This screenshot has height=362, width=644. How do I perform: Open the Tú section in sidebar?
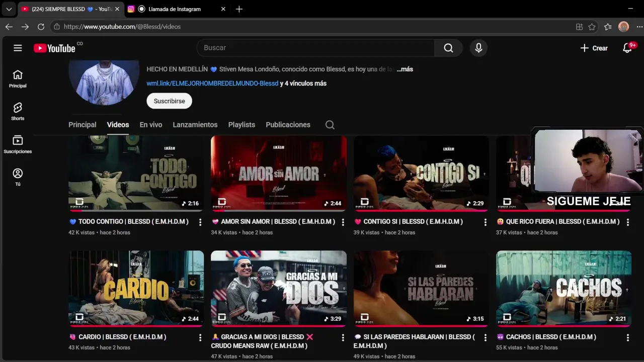[18, 177]
